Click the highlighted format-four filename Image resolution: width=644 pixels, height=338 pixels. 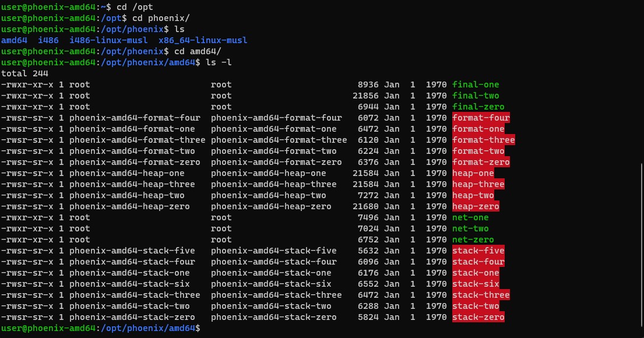tap(481, 118)
